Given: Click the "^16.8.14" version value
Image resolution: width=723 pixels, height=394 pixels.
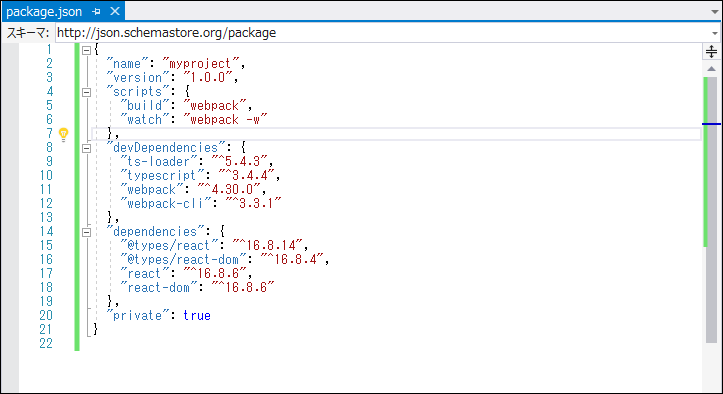Looking at the screenshot, I should tap(267, 245).
